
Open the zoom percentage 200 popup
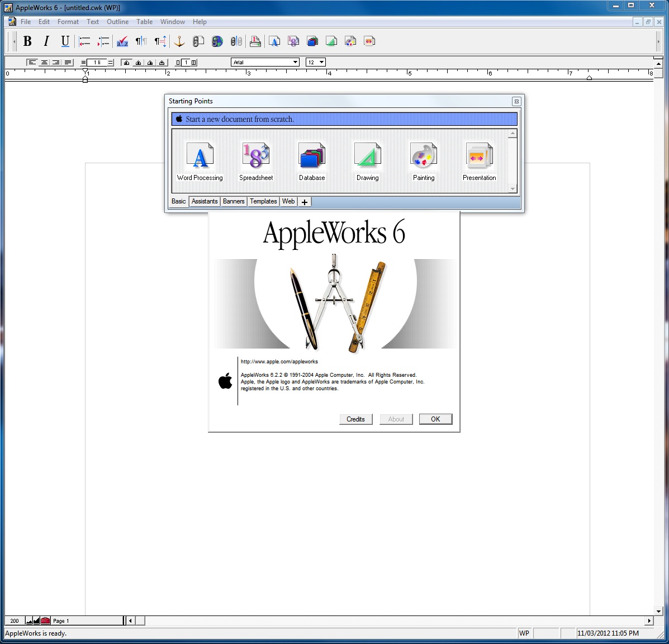pos(15,621)
